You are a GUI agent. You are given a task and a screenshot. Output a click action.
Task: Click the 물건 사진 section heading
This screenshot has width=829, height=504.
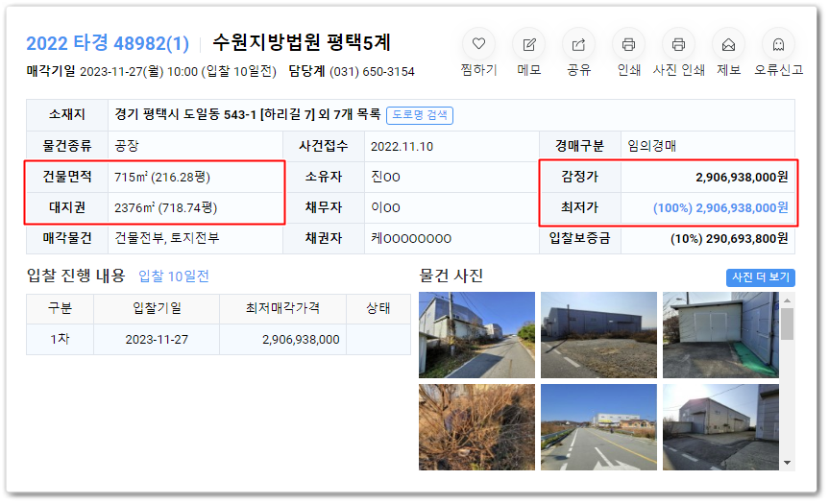[451, 276]
